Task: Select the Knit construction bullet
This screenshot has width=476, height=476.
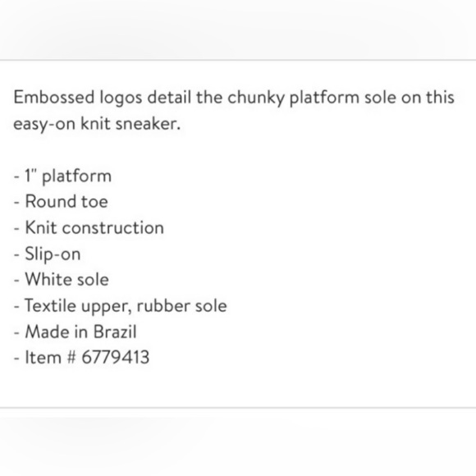Action: pyautogui.click(x=89, y=227)
